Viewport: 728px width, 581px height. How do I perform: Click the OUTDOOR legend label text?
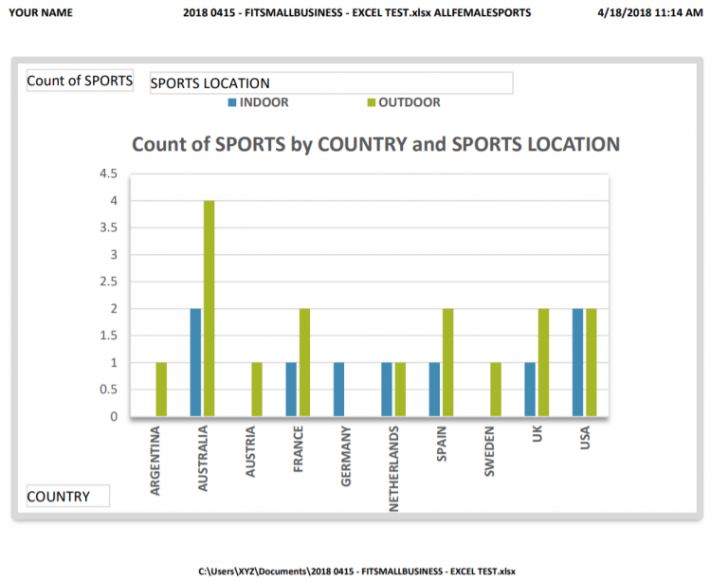(409, 102)
